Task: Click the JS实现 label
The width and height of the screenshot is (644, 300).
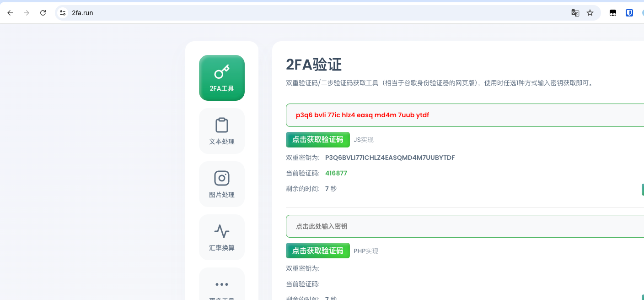Action: [364, 140]
